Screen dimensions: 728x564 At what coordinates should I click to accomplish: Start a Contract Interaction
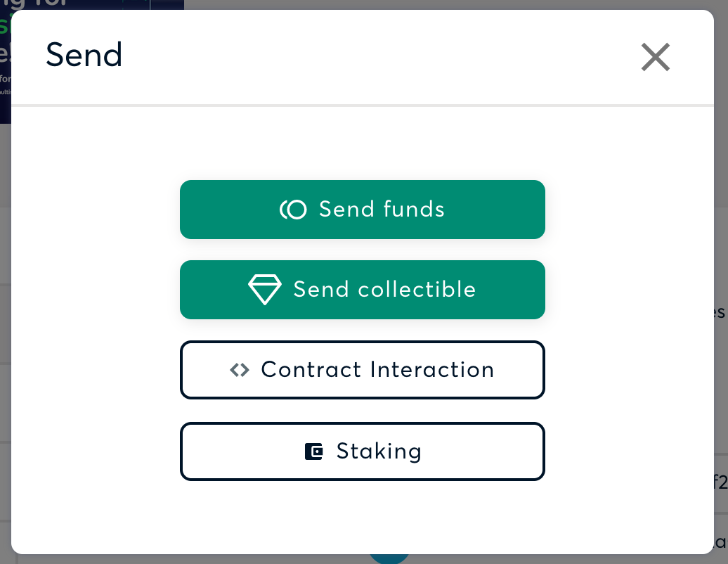(363, 369)
